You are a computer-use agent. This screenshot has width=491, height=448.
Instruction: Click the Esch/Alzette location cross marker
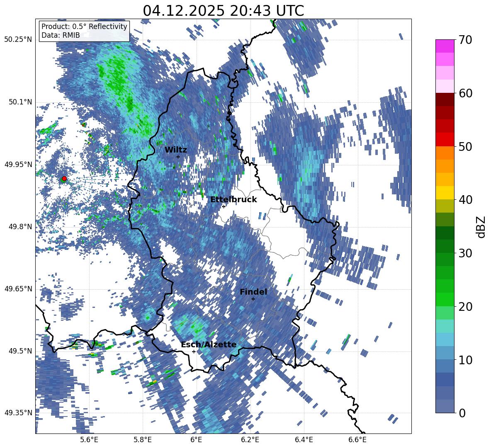click(x=194, y=351)
